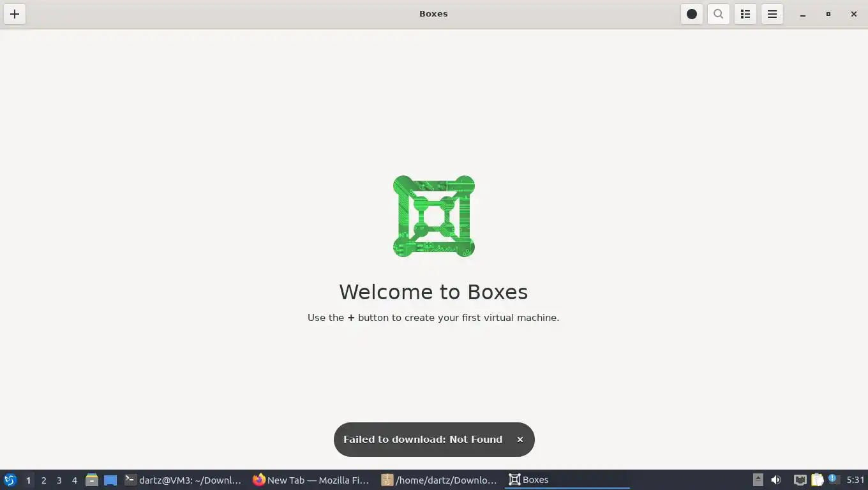
Task: Switch to the /home/dartz/Downloads archive window
Action: coord(439,480)
